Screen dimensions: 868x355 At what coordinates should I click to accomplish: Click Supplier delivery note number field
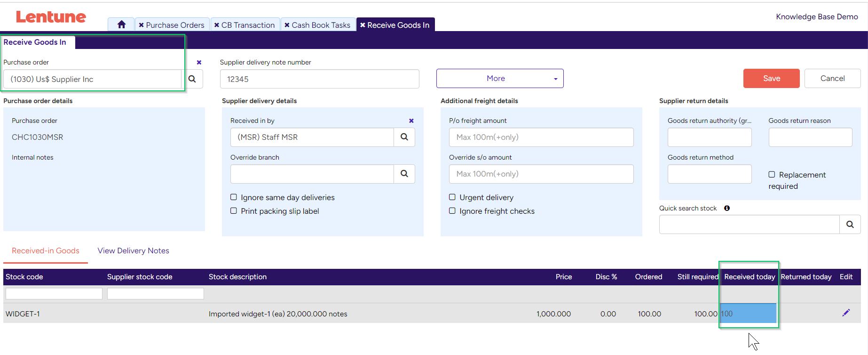coord(319,79)
